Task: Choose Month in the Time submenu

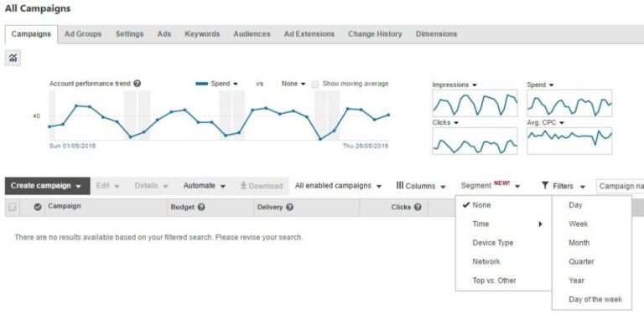Action: (592, 243)
